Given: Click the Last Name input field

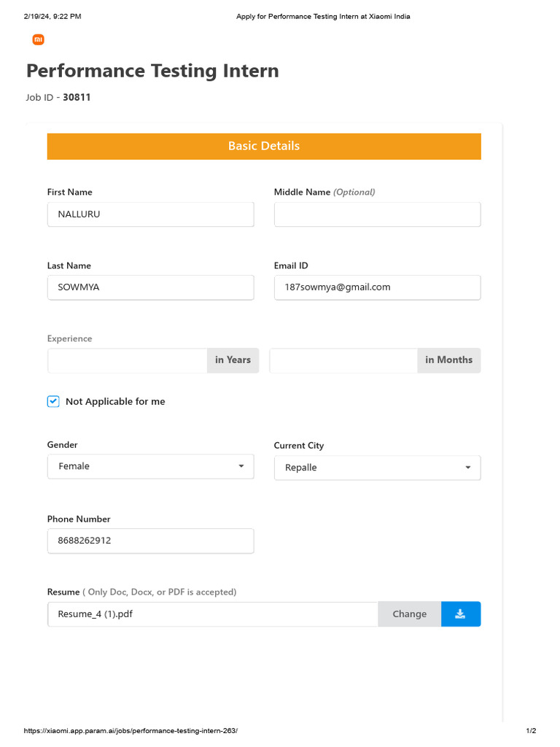Looking at the screenshot, I should [150, 287].
